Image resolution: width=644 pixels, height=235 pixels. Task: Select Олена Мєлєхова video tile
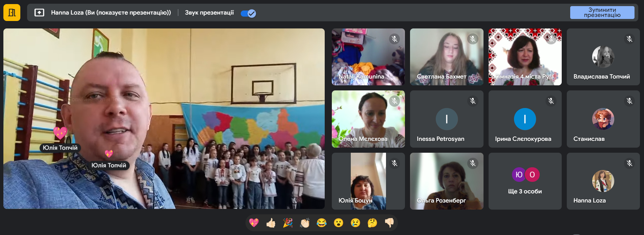click(x=368, y=119)
